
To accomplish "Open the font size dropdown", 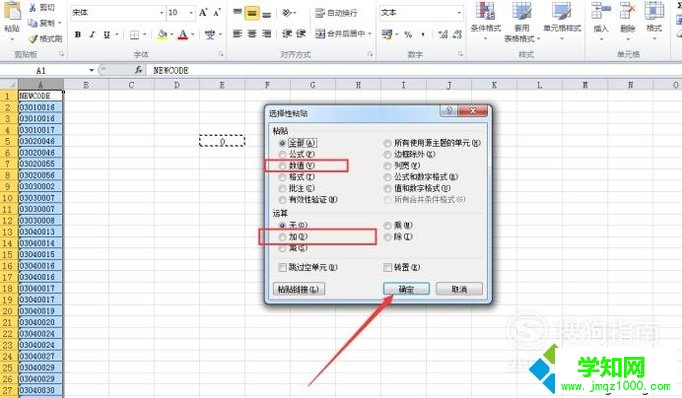I will point(191,13).
